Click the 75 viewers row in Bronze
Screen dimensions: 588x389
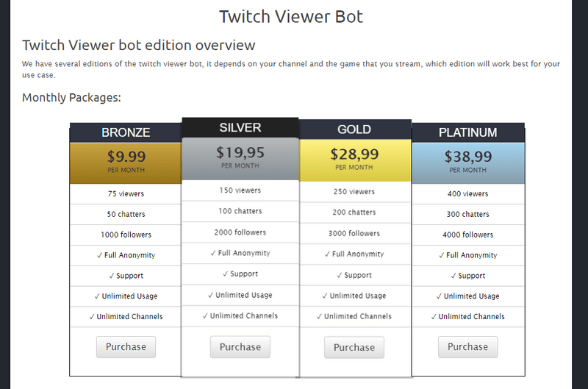pyautogui.click(x=126, y=194)
